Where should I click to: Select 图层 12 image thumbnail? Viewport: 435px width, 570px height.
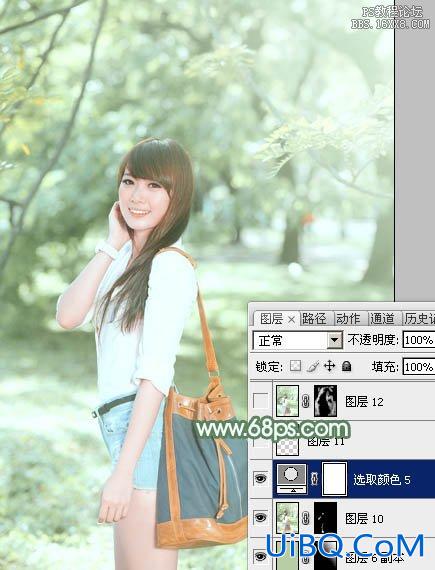point(287,401)
